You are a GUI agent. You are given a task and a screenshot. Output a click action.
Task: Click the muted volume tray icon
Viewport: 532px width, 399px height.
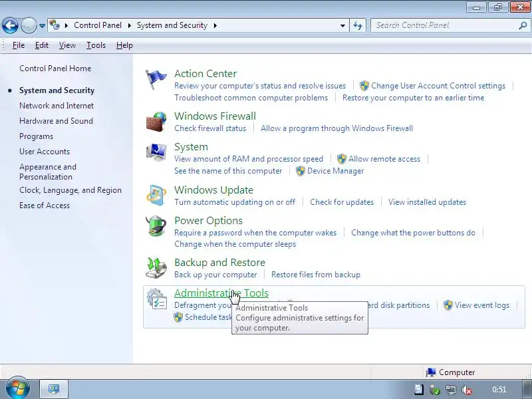click(x=467, y=390)
